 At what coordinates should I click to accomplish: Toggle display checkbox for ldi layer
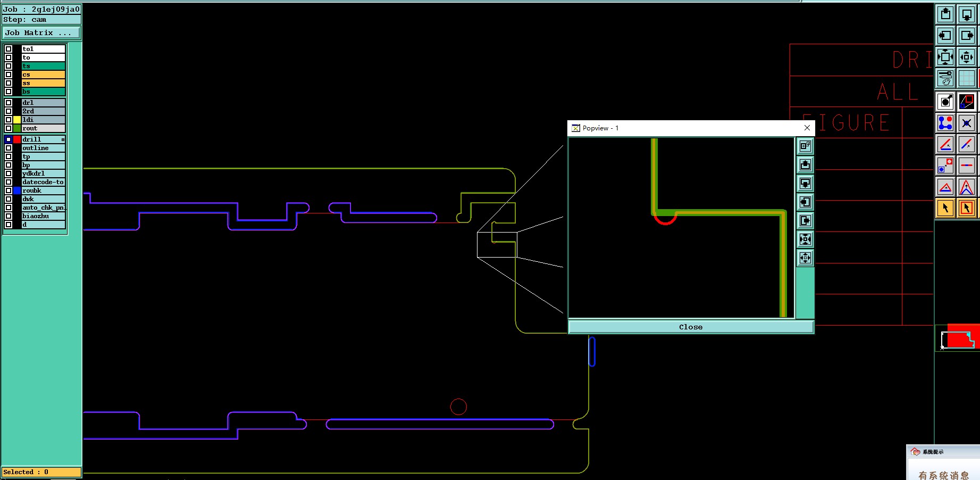click(x=9, y=120)
